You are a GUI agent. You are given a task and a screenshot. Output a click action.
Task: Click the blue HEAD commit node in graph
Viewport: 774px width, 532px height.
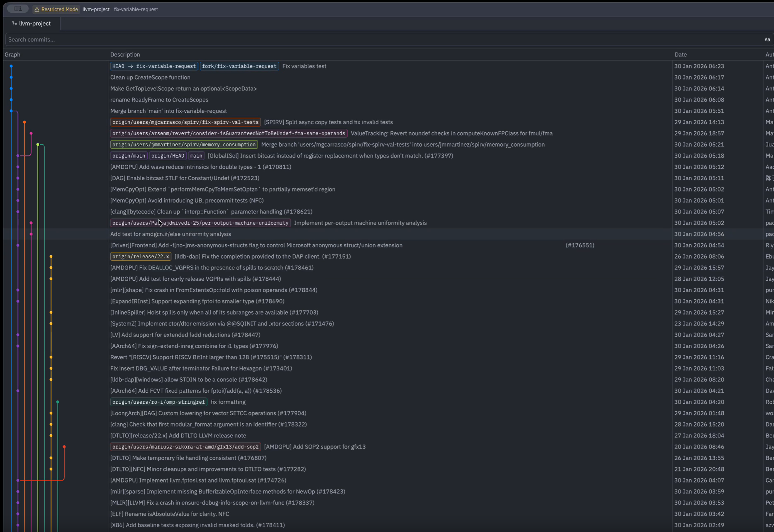point(11,66)
